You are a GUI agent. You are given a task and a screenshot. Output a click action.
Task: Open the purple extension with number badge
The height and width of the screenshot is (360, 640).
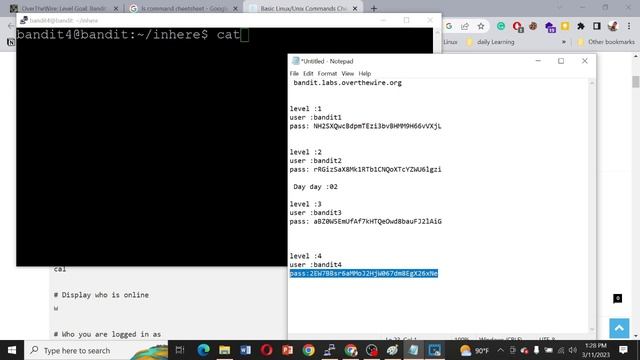550,27
